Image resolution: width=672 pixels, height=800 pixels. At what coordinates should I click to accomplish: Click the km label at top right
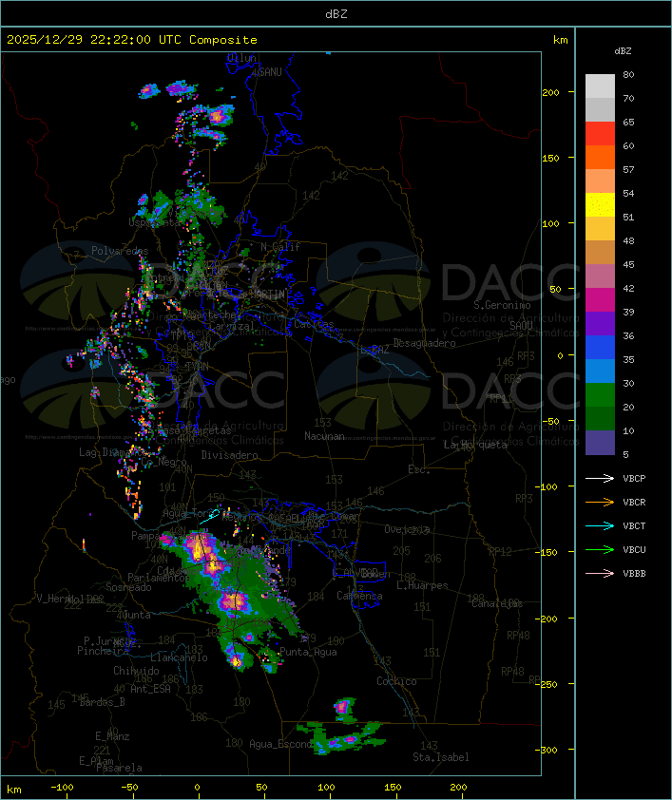click(560, 40)
